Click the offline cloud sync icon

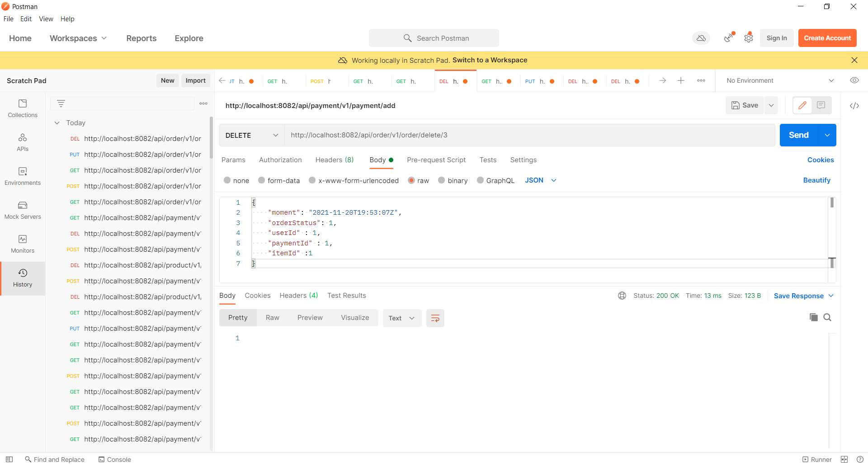pyautogui.click(x=701, y=38)
